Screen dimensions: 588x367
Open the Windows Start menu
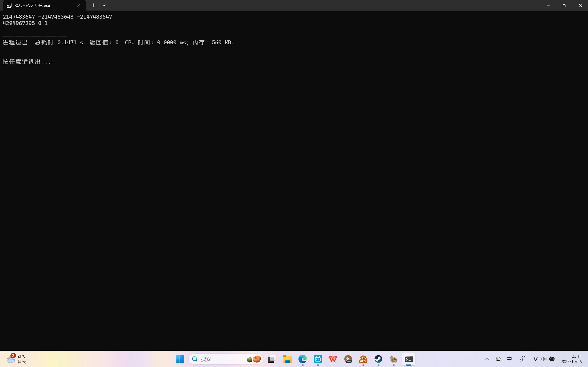click(179, 359)
